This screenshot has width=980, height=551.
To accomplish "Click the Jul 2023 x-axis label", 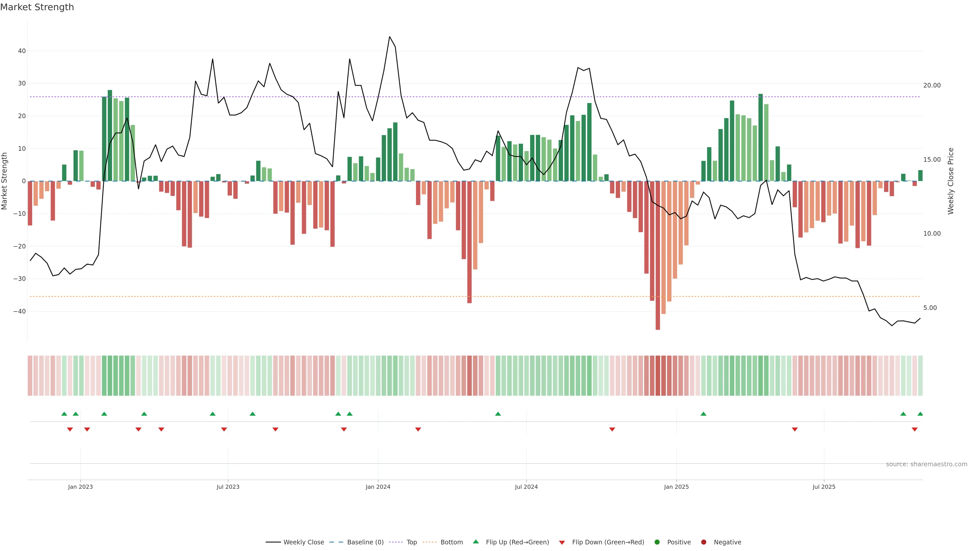I will pyautogui.click(x=228, y=487).
